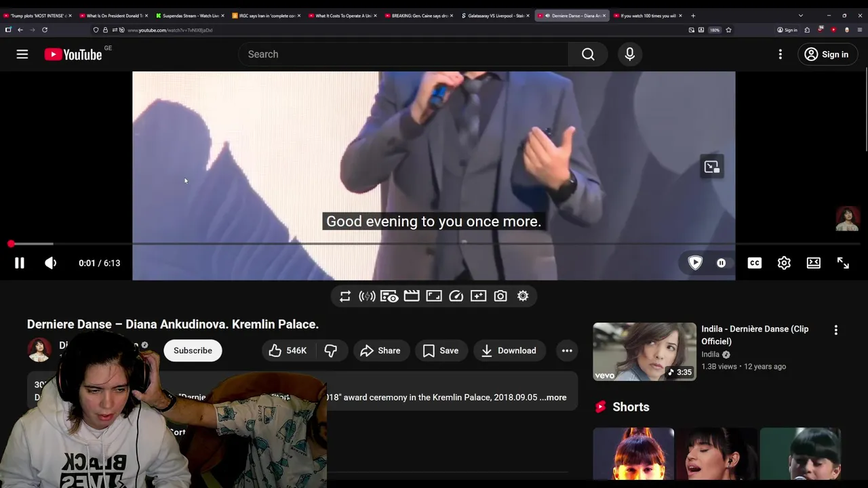The width and height of the screenshot is (868, 488).
Task: Open more actions ellipsis under video
Action: [x=567, y=350]
